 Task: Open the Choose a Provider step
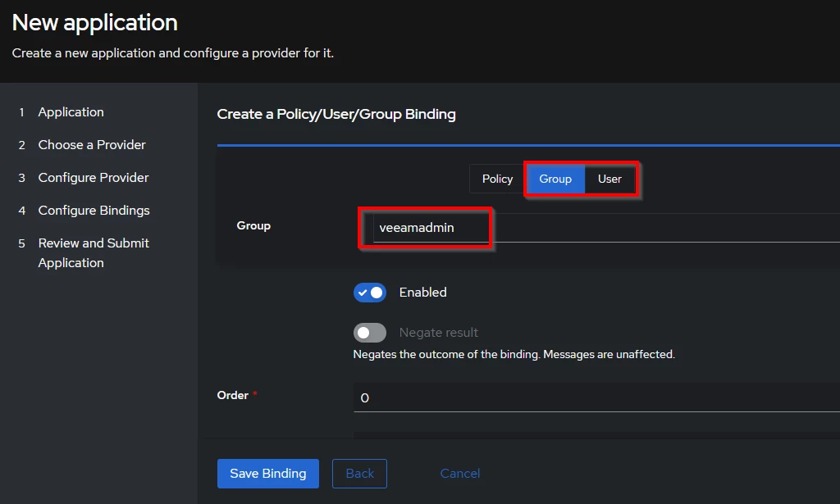click(x=92, y=145)
